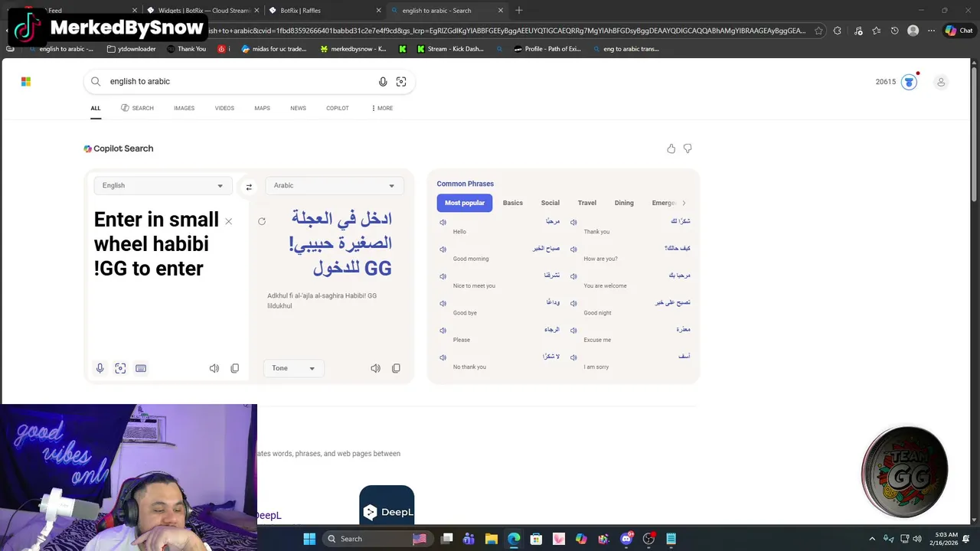The height and width of the screenshot is (551, 980).
Task: Give thumbs down to Copilot Search
Action: 688,148
